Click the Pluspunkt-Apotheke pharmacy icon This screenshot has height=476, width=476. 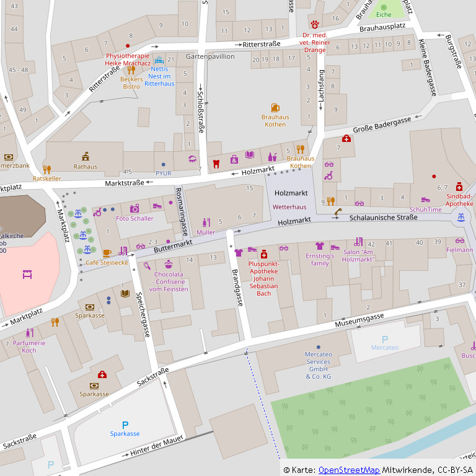pyautogui.click(x=264, y=254)
